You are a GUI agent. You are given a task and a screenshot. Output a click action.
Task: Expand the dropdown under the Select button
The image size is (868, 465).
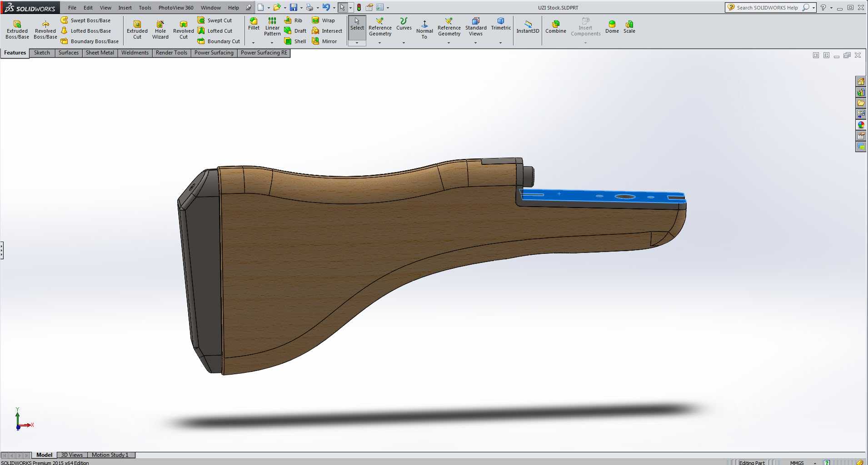coord(357,43)
